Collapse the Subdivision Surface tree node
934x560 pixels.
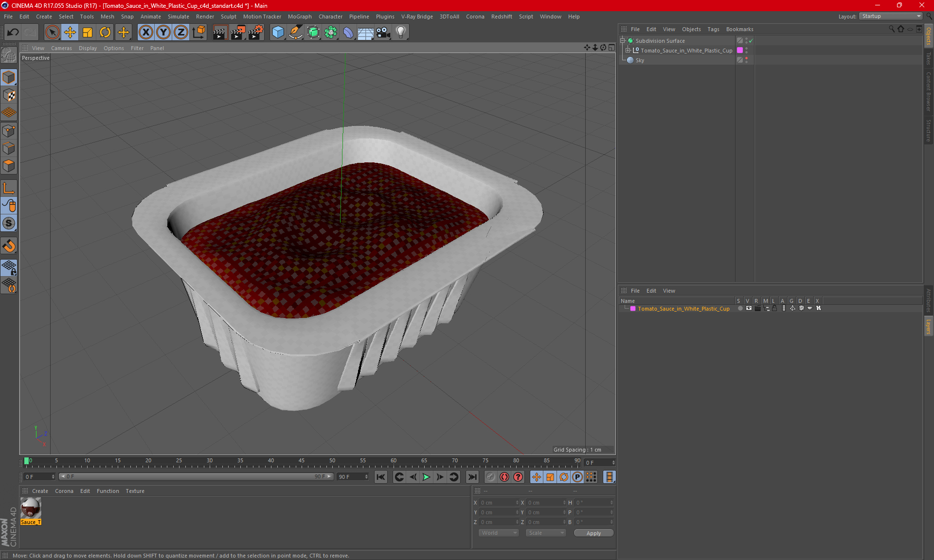(x=623, y=41)
